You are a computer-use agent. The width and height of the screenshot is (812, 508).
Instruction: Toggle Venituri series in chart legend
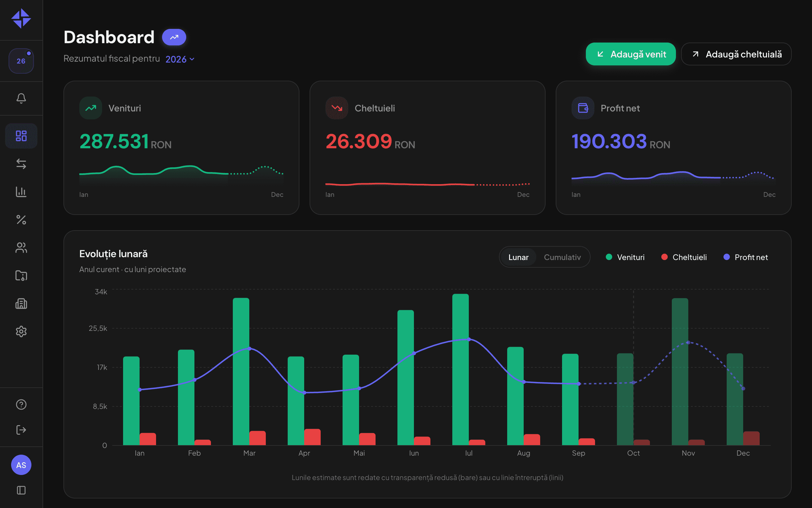point(625,257)
